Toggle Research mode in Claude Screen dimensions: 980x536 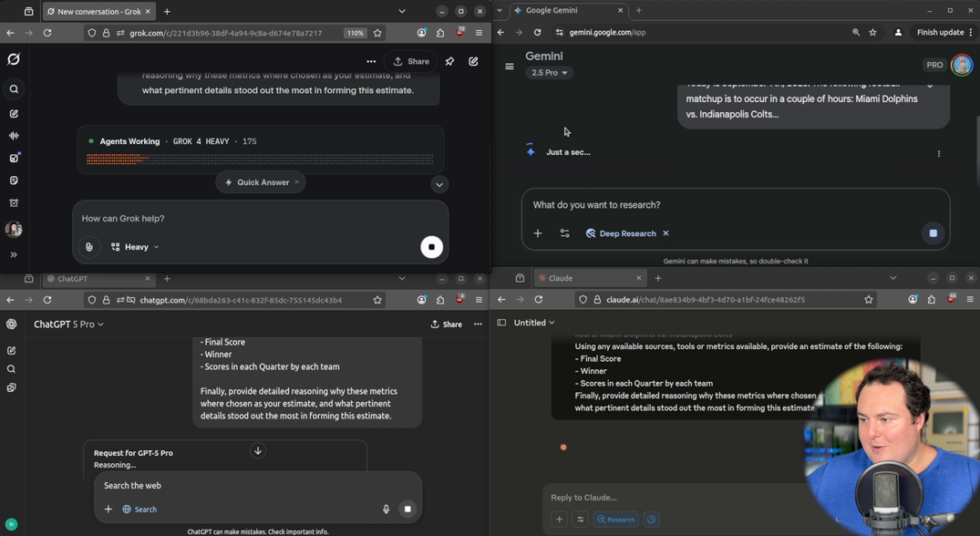[x=615, y=519]
